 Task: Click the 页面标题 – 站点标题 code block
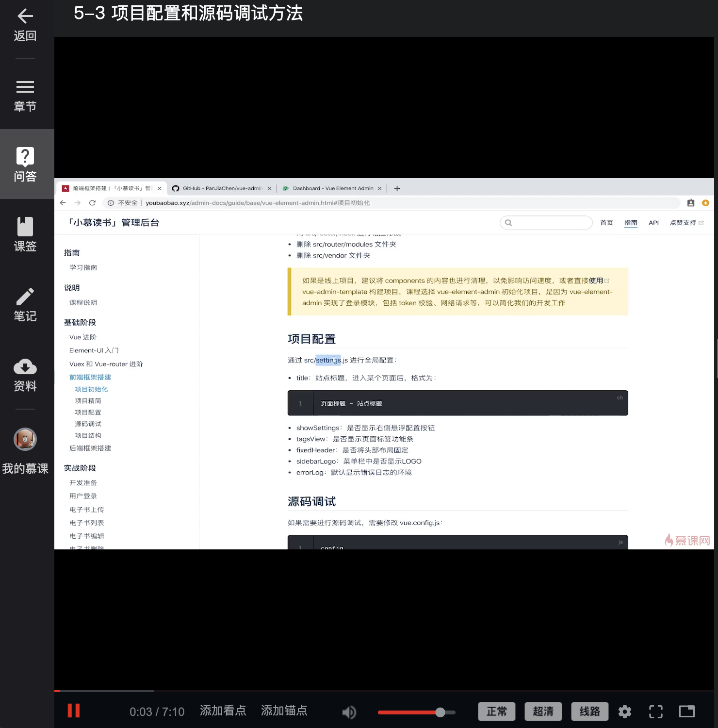458,403
